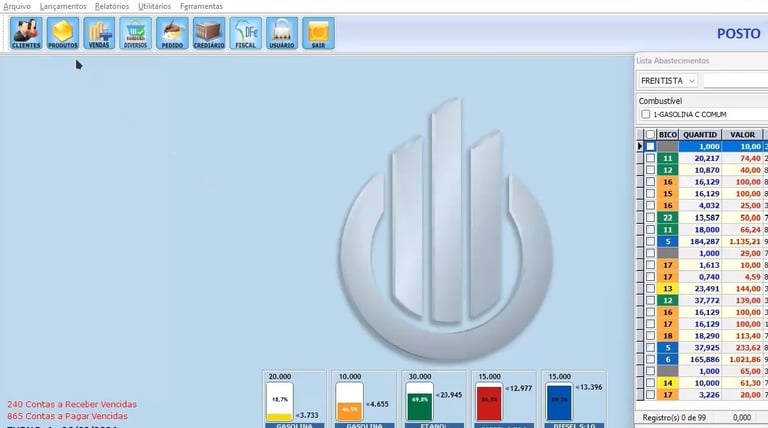Screen dimensions: 768x428
Task: Open the Usuário lock icon
Action: [x=282, y=33]
